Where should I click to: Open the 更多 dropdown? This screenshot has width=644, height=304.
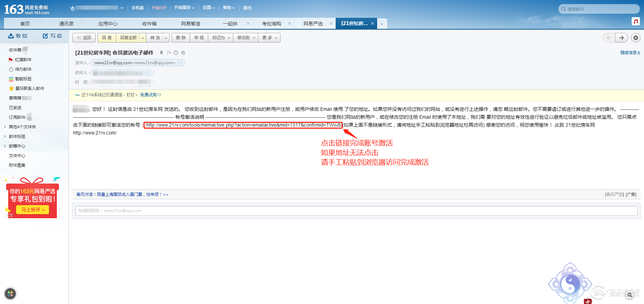tap(270, 38)
